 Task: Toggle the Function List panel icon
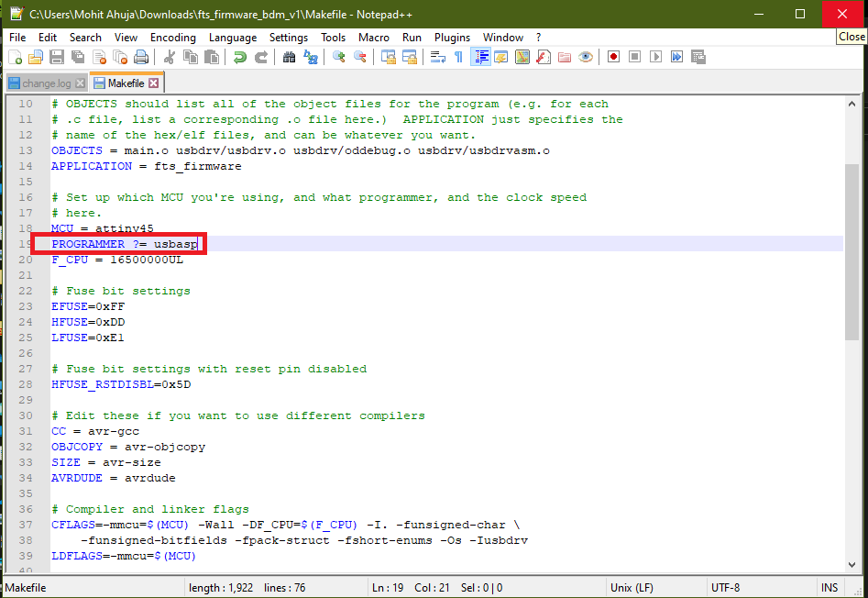click(x=544, y=57)
